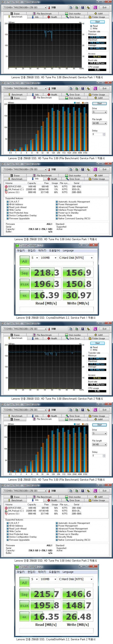113x644 pixels.
Task: Click CrystalDiskMark title icon in the 218.3 window
Action: click(x=17, y=246)
